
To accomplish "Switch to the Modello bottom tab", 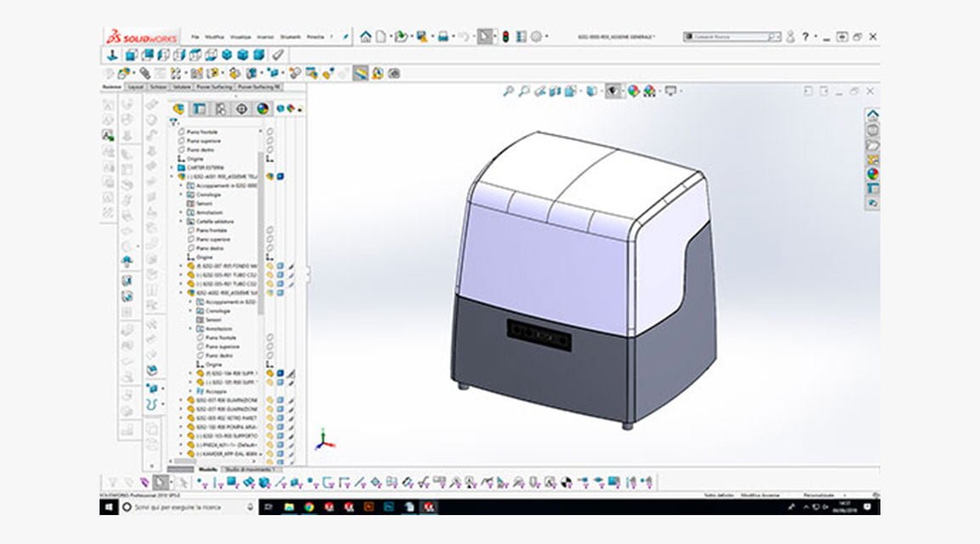I will pos(208,469).
